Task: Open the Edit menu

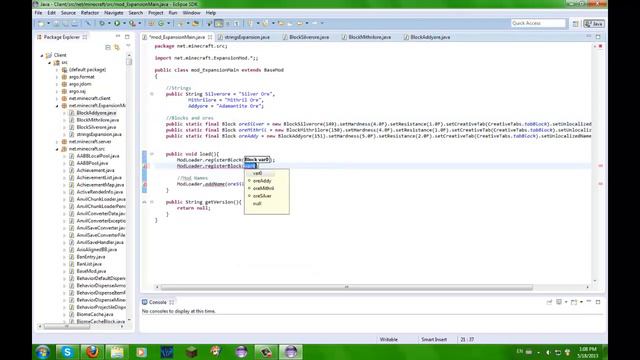Action: click(x=51, y=13)
